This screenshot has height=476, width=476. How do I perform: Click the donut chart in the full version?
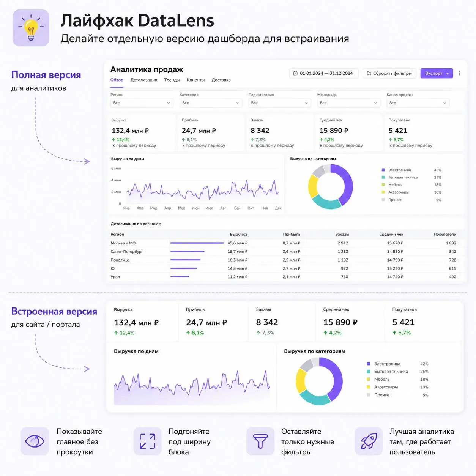pos(331,186)
